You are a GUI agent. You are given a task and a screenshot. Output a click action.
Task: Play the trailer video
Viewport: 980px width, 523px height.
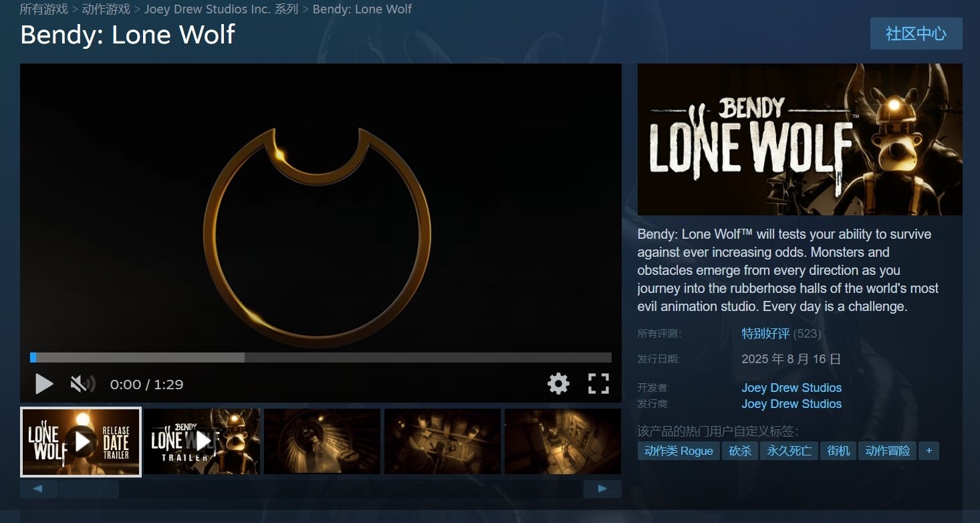(x=44, y=384)
